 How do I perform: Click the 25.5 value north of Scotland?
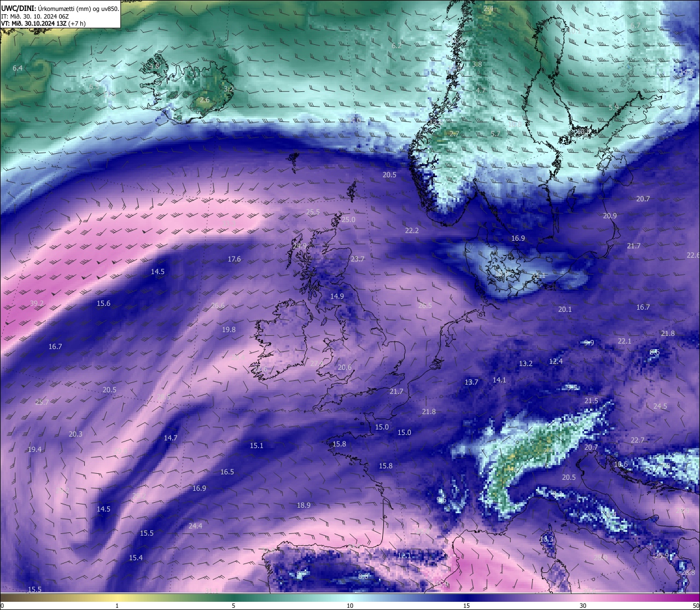313,212
